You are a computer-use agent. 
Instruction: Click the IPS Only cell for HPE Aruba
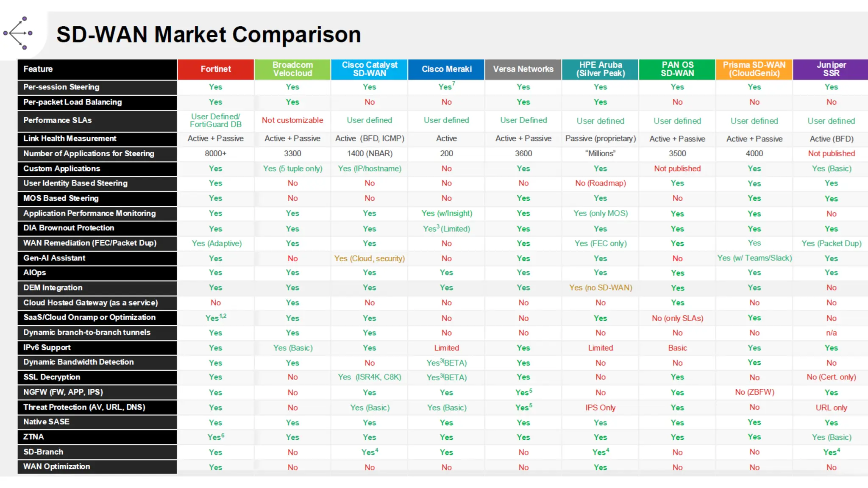[x=600, y=408]
